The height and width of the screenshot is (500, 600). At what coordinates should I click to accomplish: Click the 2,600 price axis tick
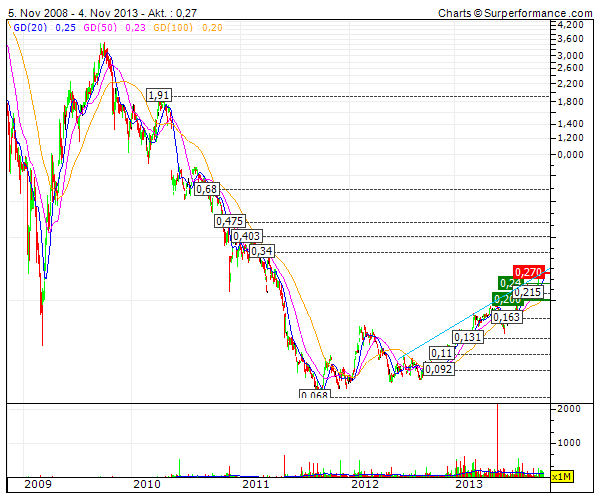click(570, 68)
